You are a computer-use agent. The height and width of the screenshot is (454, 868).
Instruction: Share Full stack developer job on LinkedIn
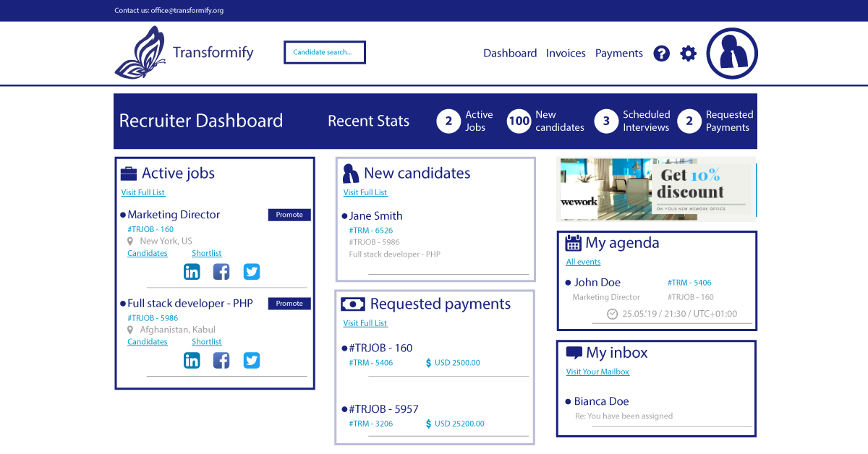(x=192, y=360)
